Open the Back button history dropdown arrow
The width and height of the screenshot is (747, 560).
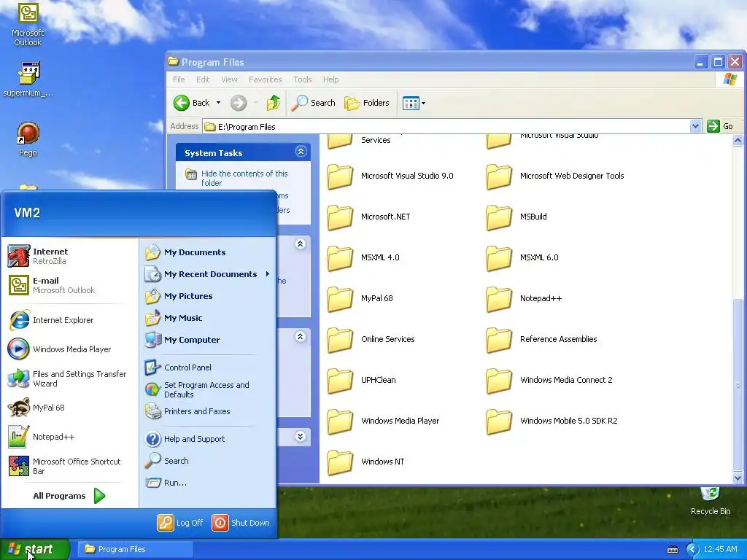point(218,102)
